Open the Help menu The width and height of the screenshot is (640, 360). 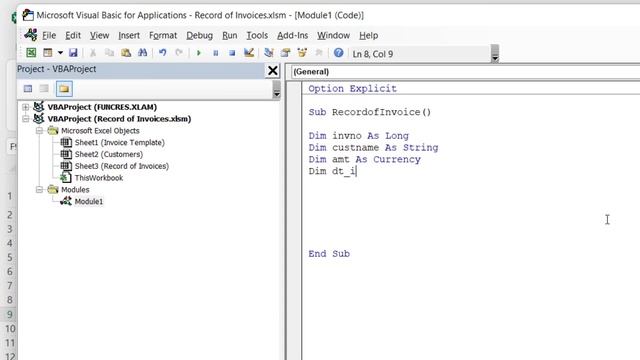(x=368, y=36)
